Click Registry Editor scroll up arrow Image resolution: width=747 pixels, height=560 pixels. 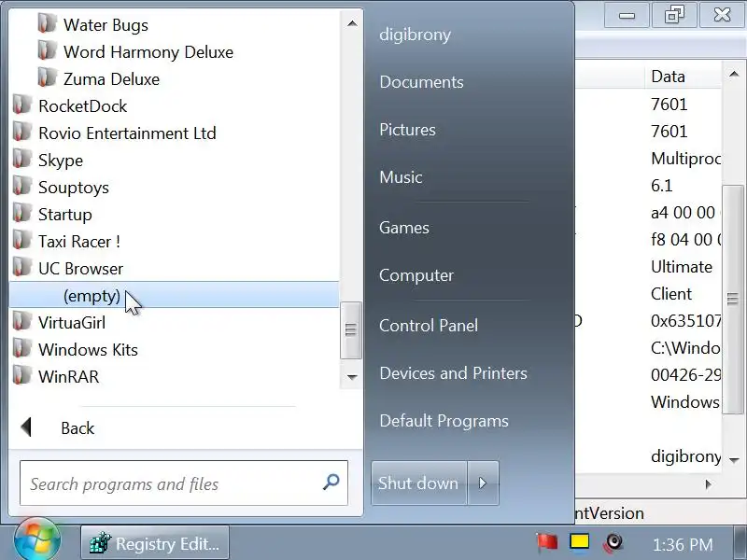(x=734, y=74)
